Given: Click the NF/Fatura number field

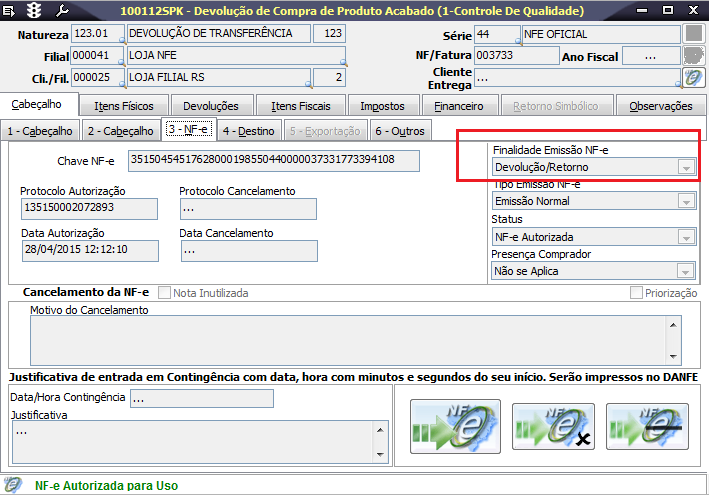Looking at the screenshot, I should (x=516, y=55).
